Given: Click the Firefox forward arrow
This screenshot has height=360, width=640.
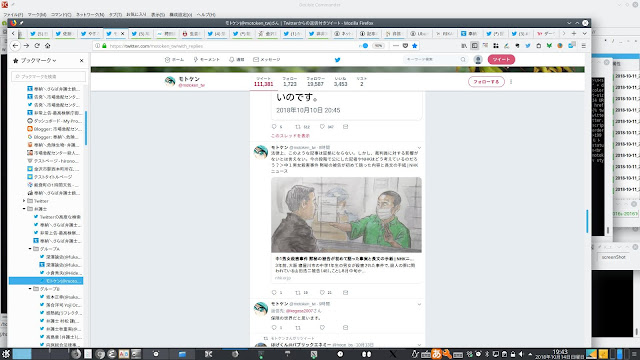Looking at the screenshot, I should 27,46.
